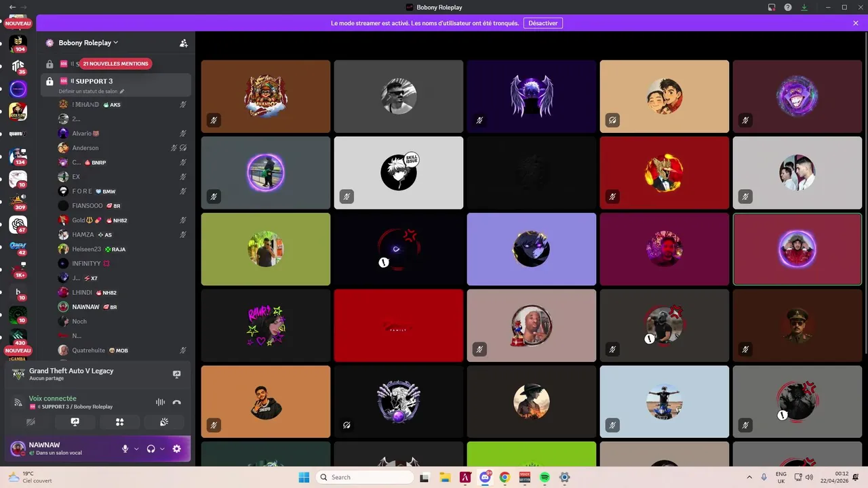The height and width of the screenshot is (488, 868).
Task: Open the server with the 430 badge
Action: (18, 337)
